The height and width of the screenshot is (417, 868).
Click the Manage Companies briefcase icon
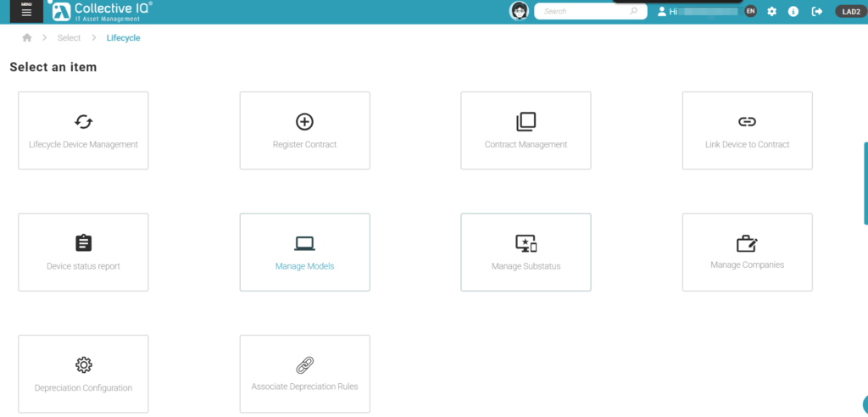(x=747, y=243)
